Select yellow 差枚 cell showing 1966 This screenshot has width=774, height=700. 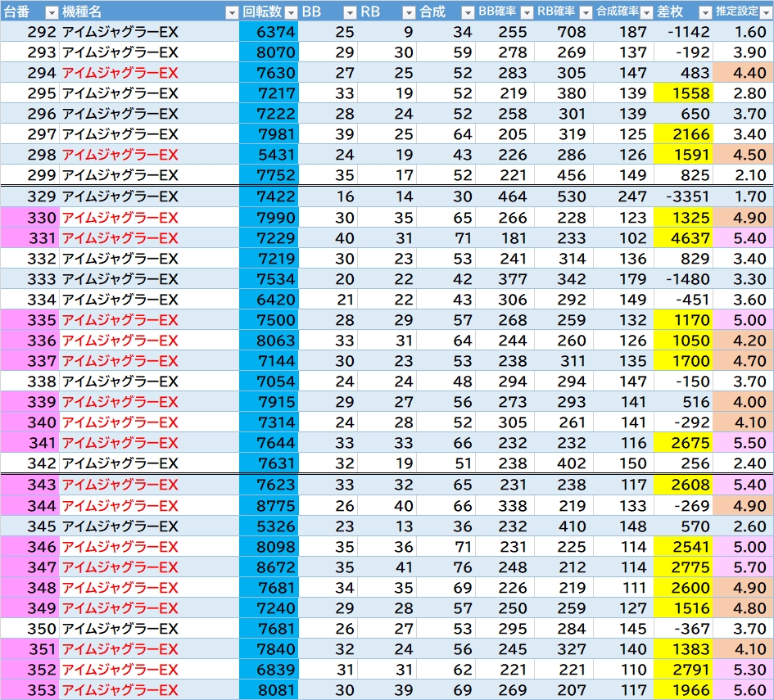684,690
